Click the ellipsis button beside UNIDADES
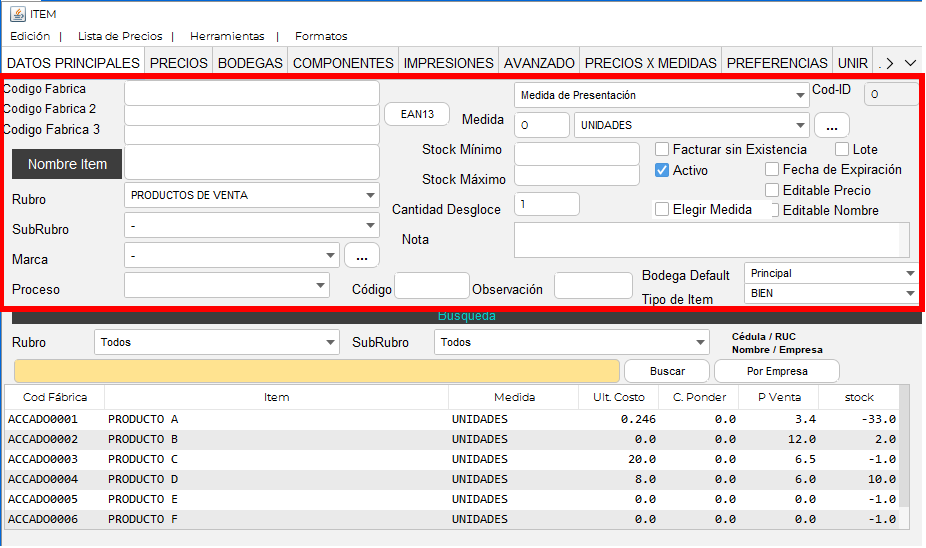 coord(831,126)
